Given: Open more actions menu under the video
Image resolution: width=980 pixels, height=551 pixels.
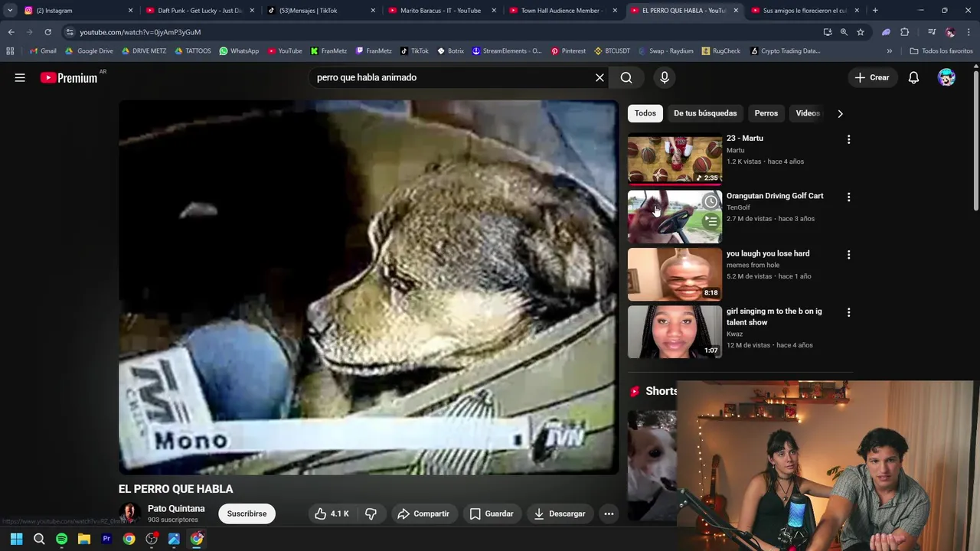Looking at the screenshot, I should tap(609, 514).
